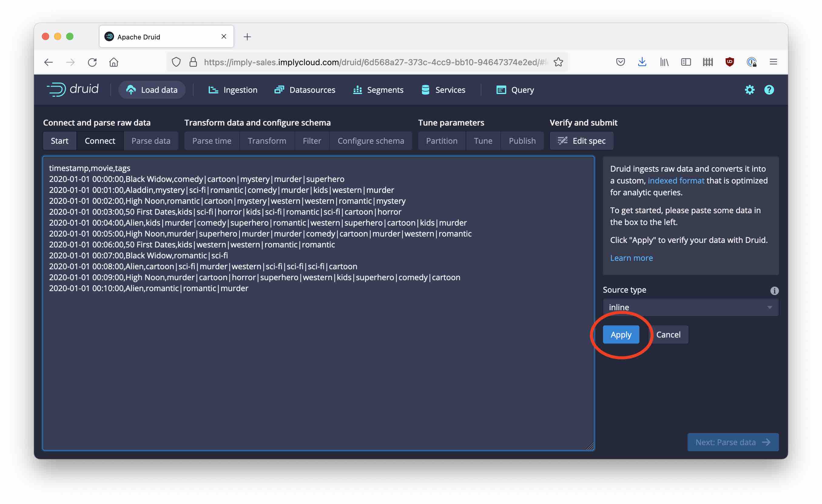Reload the page
Viewport: 822px width, 504px height.
[92, 62]
